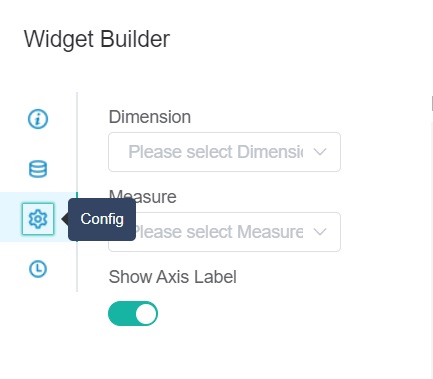The image size is (433, 379).
Task: Click the Show Axis Label text
Action: (x=173, y=277)
